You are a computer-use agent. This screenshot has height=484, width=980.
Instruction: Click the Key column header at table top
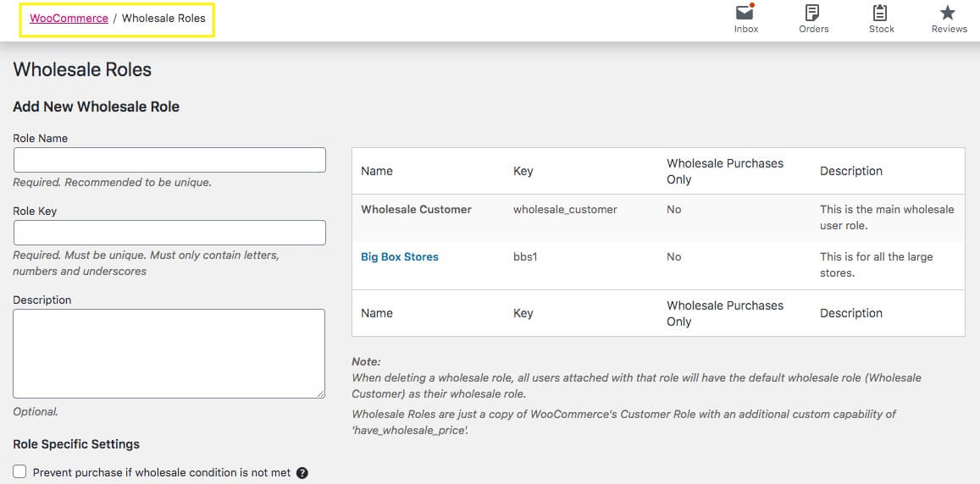[523, 171]
